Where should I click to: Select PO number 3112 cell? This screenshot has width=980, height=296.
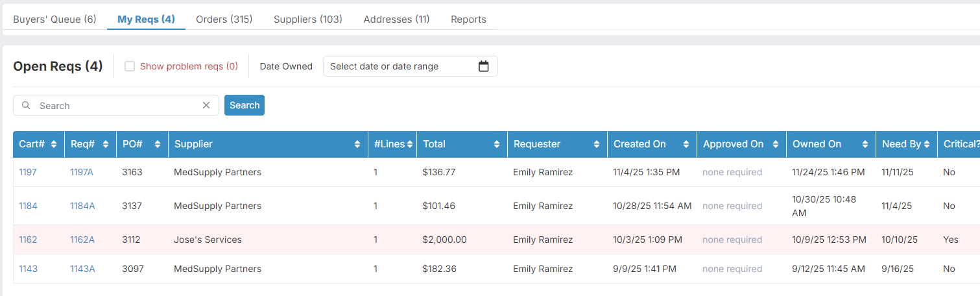coord(132,240)
